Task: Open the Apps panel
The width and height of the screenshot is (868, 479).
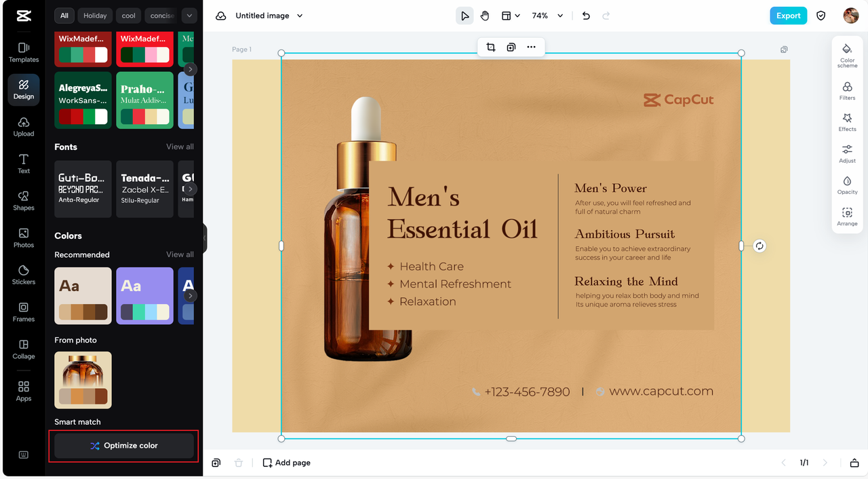Action: point(24,391)
